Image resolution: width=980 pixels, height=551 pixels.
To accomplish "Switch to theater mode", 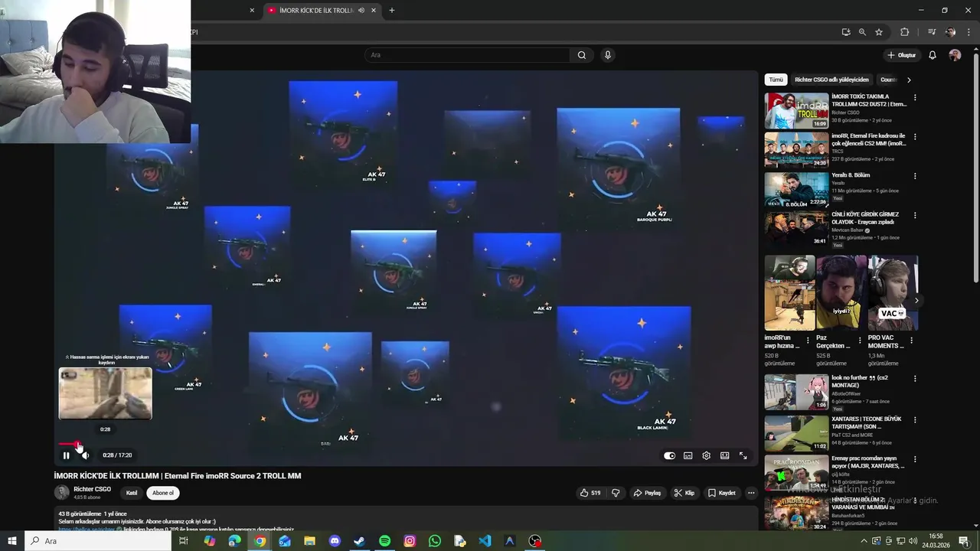I will pyautogui.click(x=724, y=455).
